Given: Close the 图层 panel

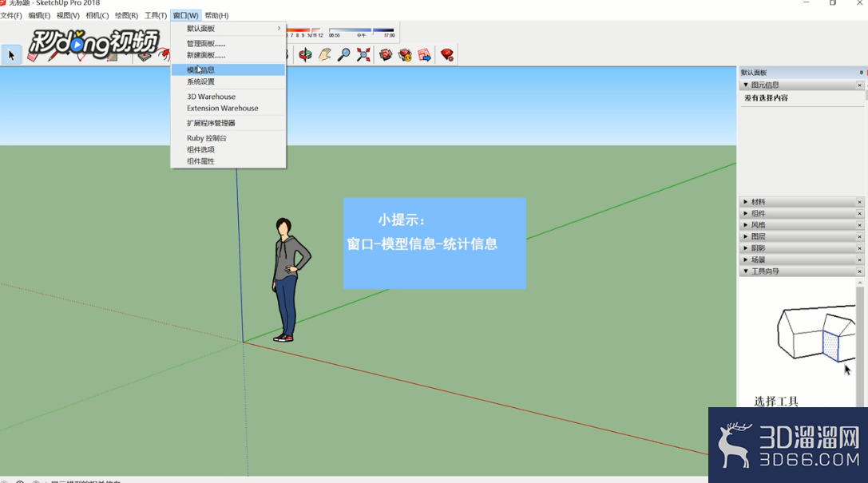Looking at the screenshot, I should coord(860,237).
